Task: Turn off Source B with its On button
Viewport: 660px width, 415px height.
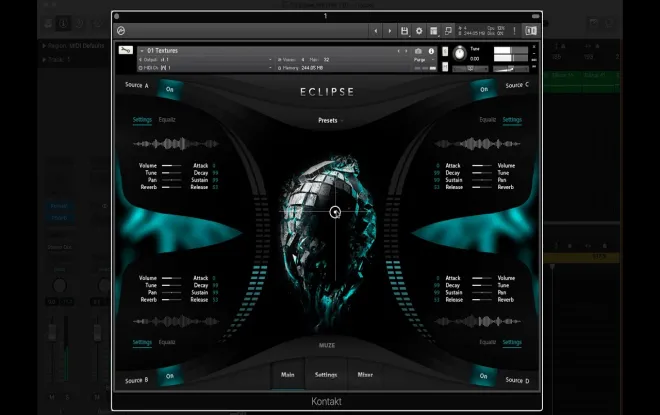Action: pos(170,376)
